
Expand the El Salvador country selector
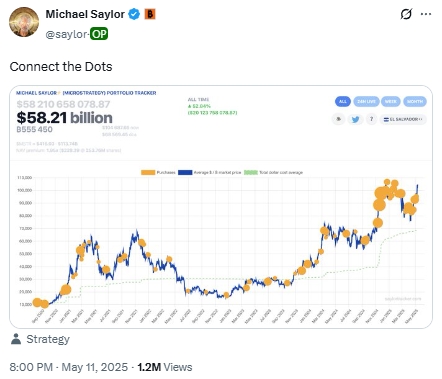tap(403, 119)
